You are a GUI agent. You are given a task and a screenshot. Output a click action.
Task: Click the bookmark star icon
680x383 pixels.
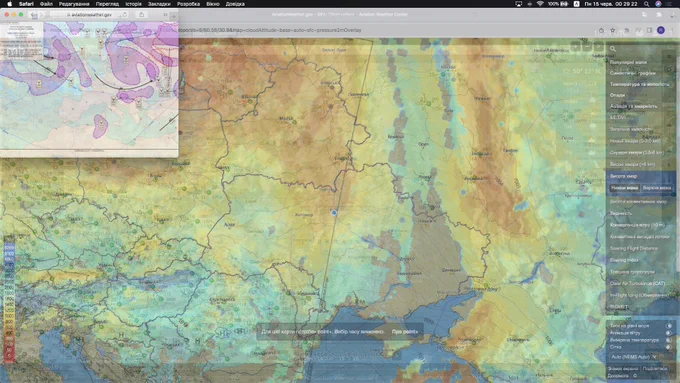pyautogui.click(x=612, y=30)
